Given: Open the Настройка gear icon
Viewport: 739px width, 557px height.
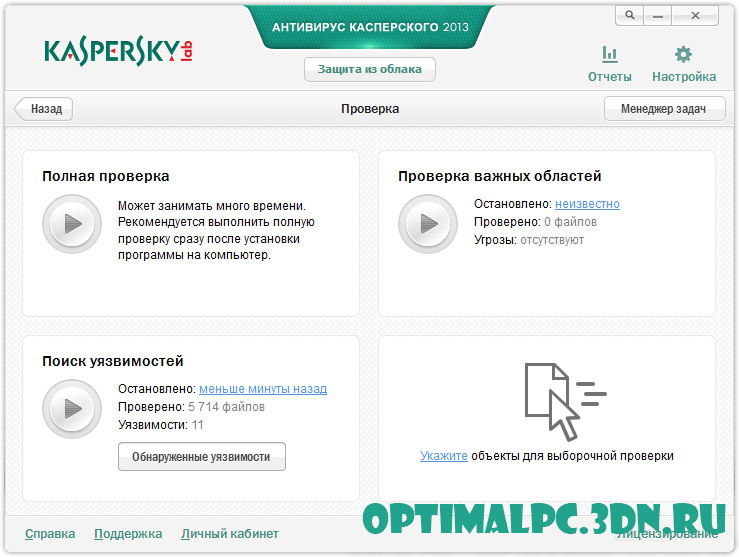Looking at the screenshot, I should pos(683,54).
